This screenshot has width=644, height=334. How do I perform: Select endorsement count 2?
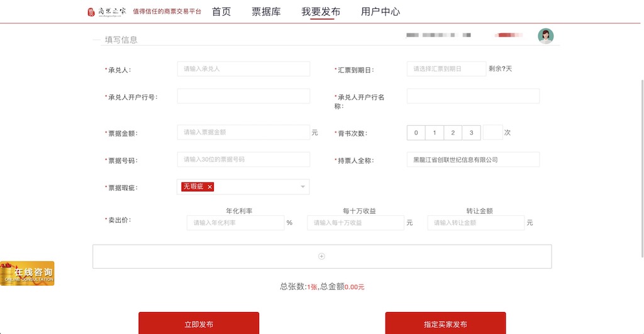point(453,133)
